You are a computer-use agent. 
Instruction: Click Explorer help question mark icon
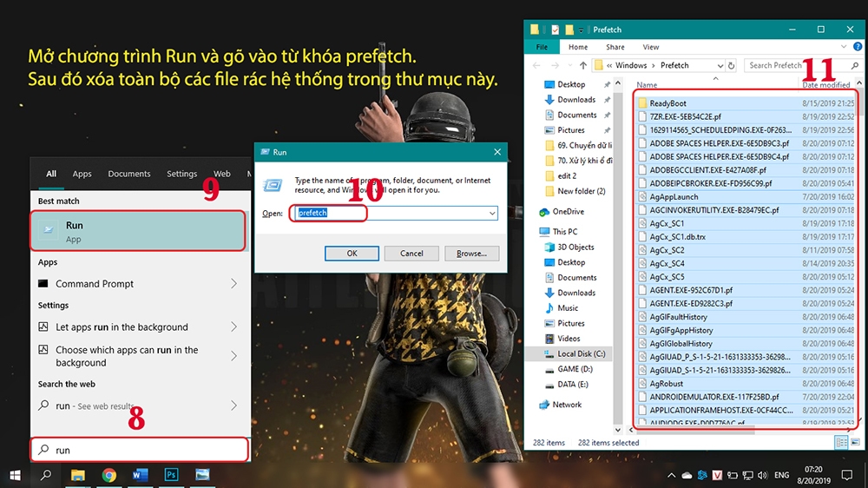pos(858,47)
